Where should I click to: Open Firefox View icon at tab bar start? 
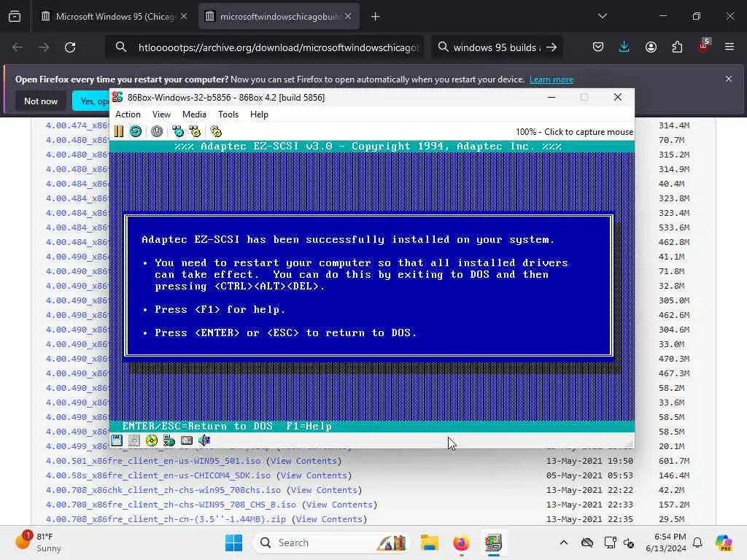(15, 17)
